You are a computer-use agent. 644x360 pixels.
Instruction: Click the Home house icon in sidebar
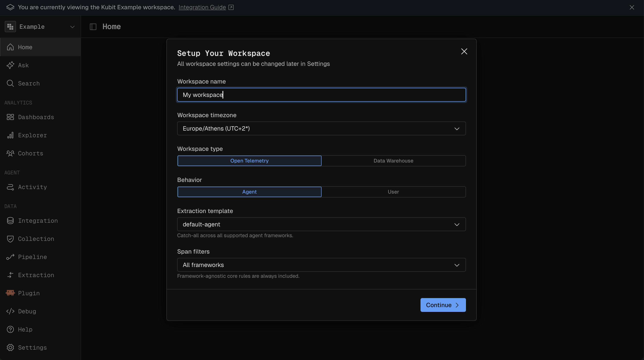[10, 47]
